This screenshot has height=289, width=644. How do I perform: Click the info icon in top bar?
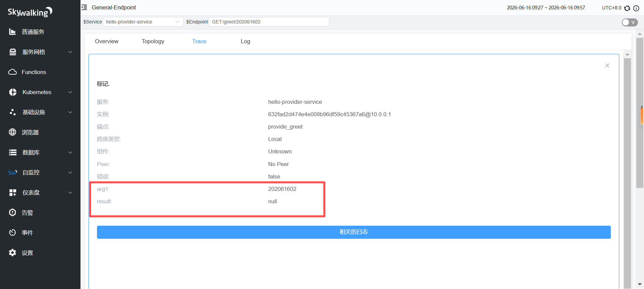click(636, 8)
